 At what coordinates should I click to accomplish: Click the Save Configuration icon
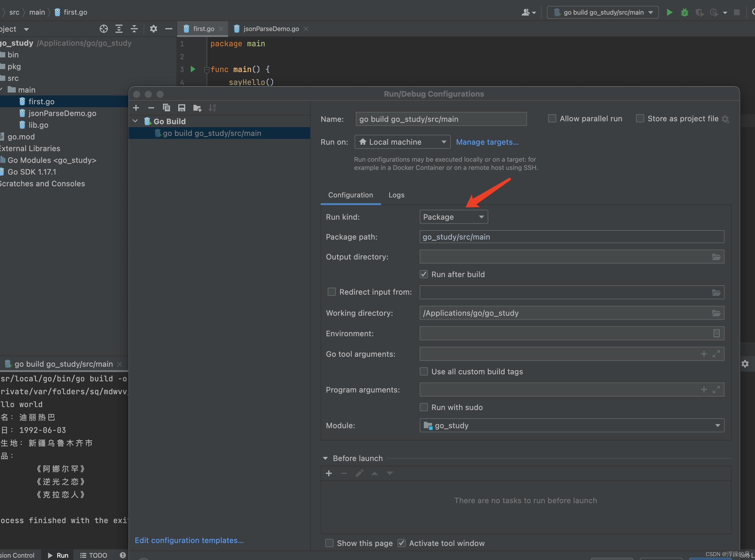tap(181, 108)
